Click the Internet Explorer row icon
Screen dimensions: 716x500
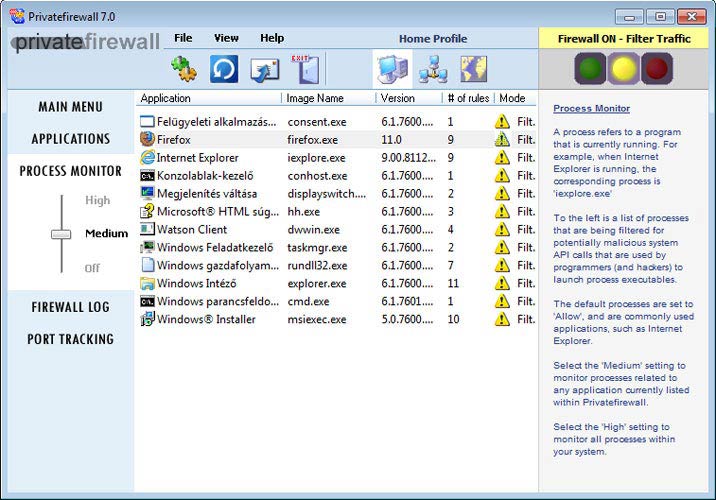coord(147,158)
